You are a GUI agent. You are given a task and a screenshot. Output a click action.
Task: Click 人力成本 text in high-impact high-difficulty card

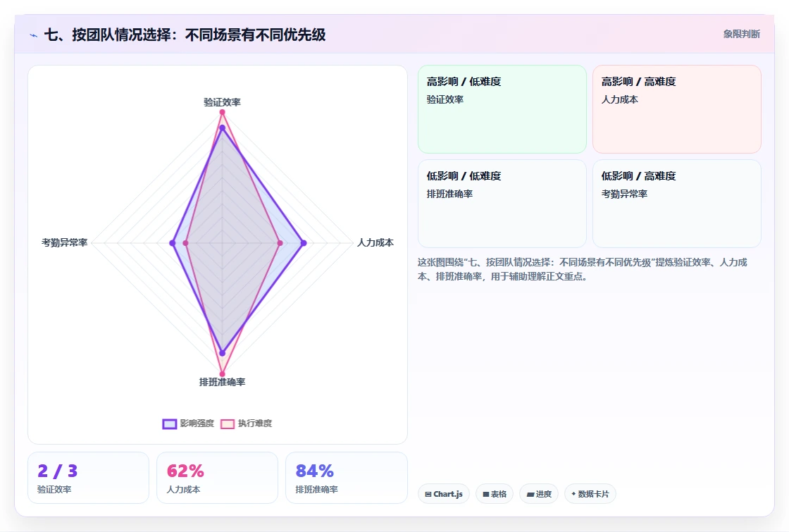coord(620,99)
